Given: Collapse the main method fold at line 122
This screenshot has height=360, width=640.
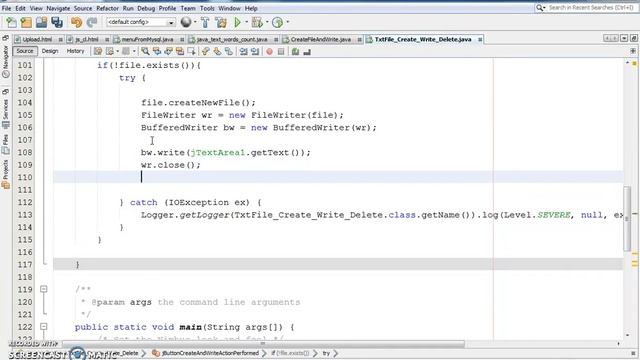Looking at the screenshot, I should point(44,327).
